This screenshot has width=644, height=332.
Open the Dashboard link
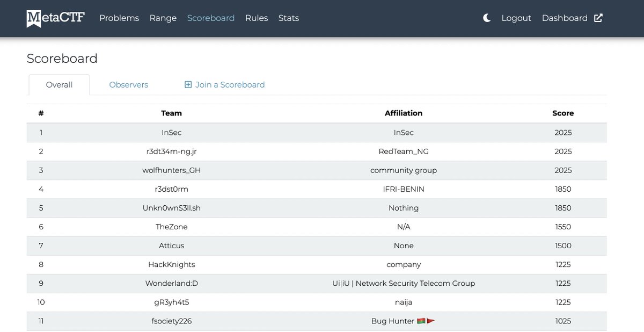565,18
